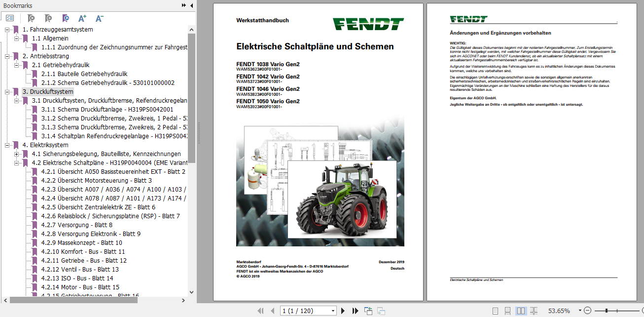The height and width of the screenshot is (317, 644).
Task: Select the 3. Druckluftsystem bookmark
Action: click(48, 92)
